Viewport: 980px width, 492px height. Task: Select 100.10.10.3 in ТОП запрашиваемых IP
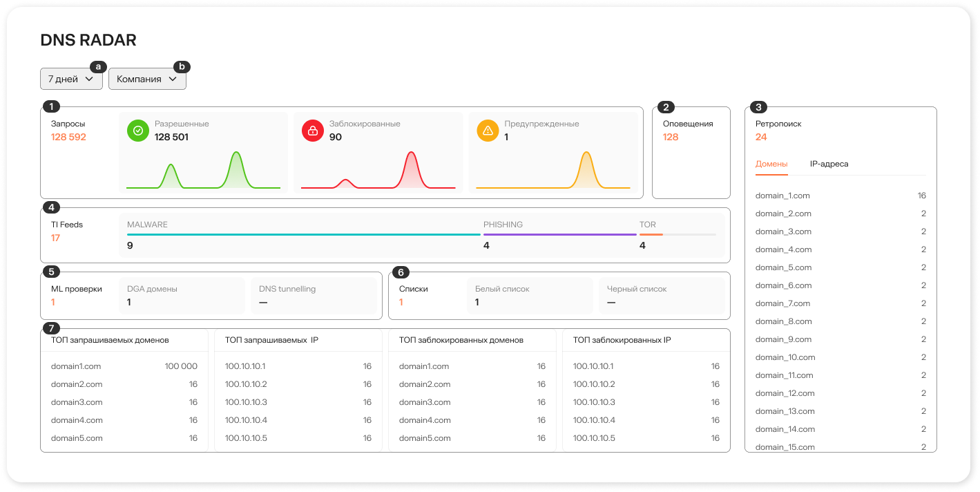pyautogui.click(x=245, y=402)
